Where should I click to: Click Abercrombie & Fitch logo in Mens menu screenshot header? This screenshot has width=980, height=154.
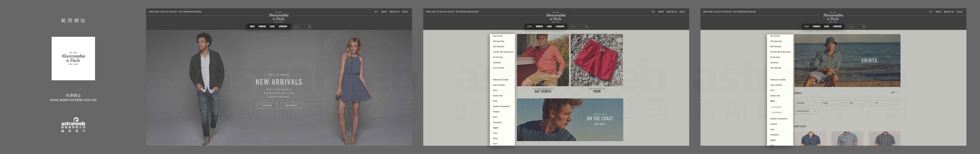click(556, 17)
